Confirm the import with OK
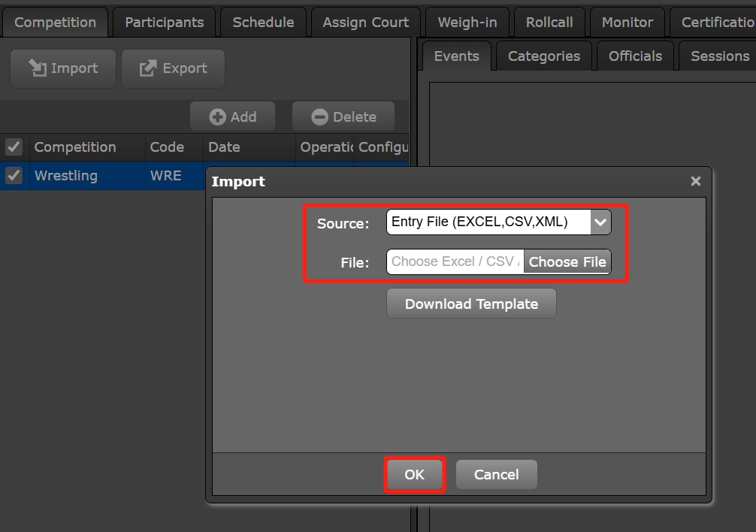756x532 pixels. pos(414,475)
